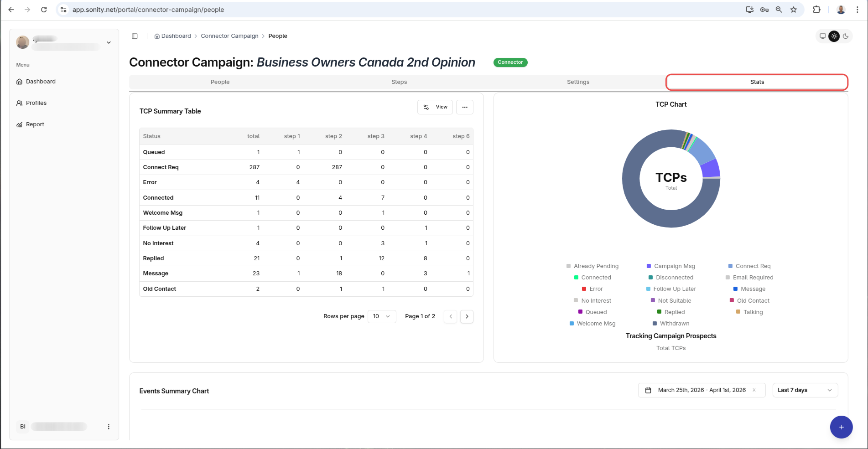Toggle Campaign Msg in chart legend

[x=671, y=266]
